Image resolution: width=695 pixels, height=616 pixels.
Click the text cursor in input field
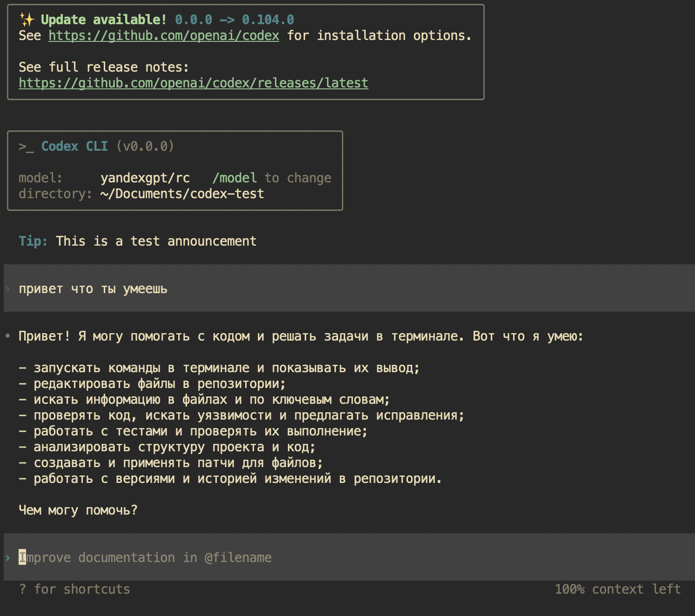click(x=22, y=557)
